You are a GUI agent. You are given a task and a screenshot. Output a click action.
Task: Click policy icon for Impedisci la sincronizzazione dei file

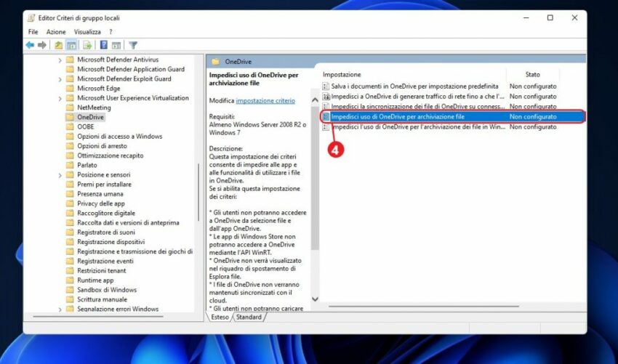(x=326, y=106)
